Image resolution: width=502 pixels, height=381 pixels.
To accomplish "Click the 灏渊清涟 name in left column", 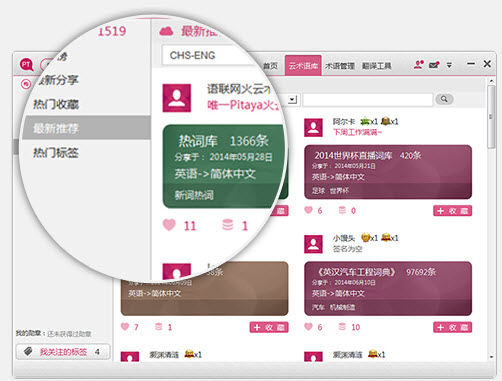I will click(x=164, y=355).
